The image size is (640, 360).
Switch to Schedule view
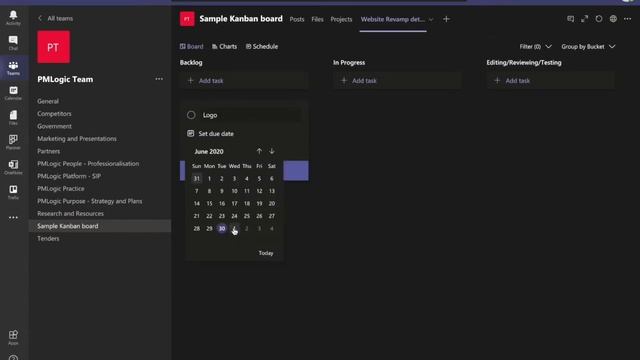[262, 47]
